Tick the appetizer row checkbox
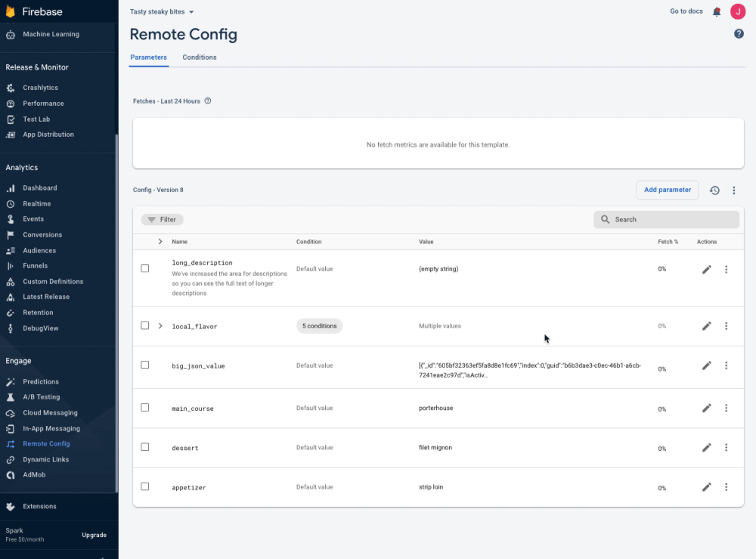Viewport: 756px width, 559px height. tap(145, 487)
